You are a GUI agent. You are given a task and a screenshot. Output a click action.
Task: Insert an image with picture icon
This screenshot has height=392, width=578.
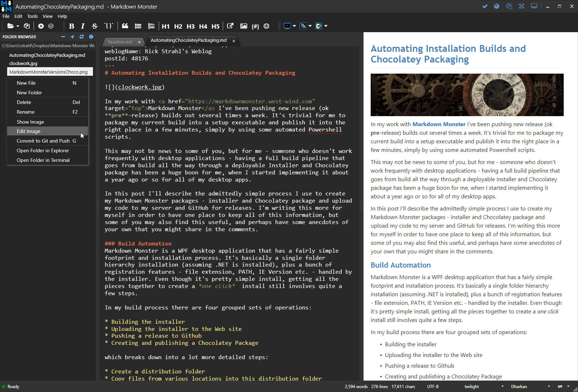[243, 26]
